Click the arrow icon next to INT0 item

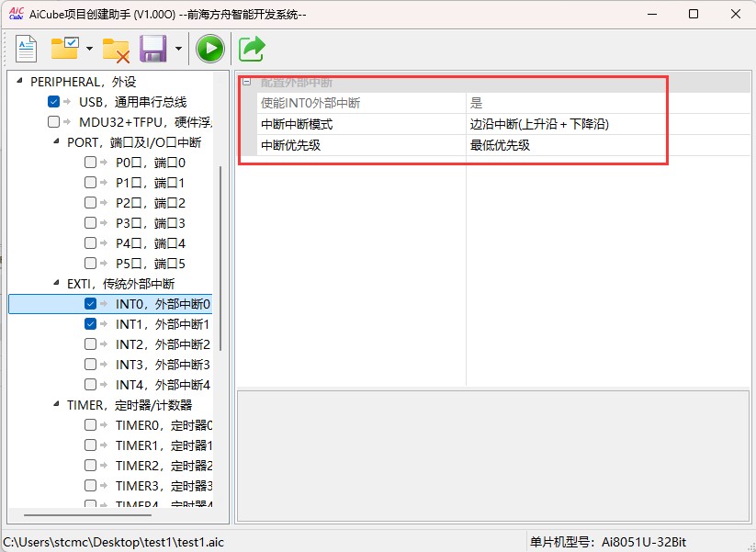pos(104,304)
